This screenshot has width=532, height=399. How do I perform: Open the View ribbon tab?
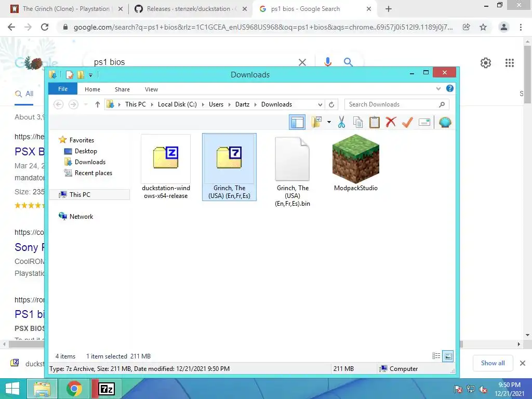coord(151,89)
